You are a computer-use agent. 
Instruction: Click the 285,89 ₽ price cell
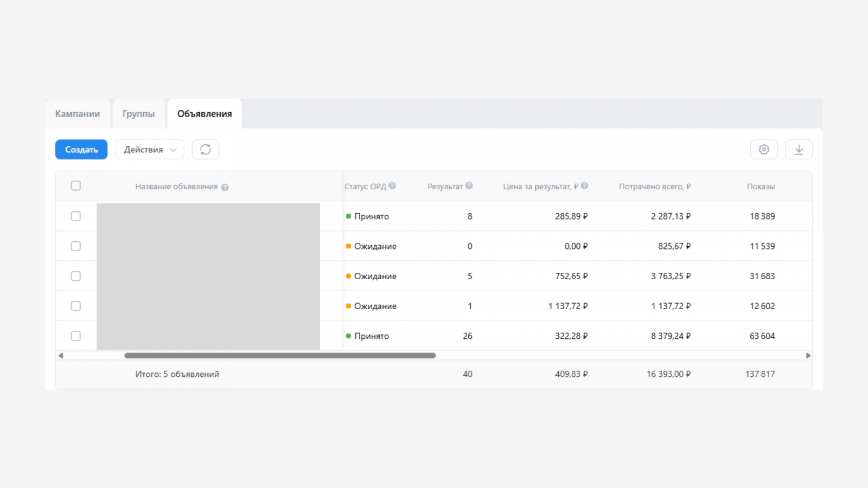(x=571, y=216)
